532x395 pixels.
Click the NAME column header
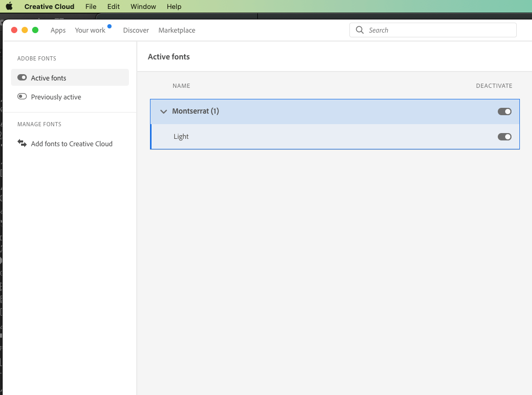(x=181, y=86)
